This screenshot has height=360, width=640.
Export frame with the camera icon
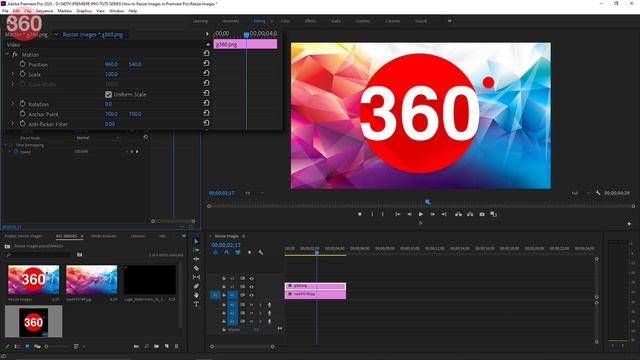click(482, 214)
